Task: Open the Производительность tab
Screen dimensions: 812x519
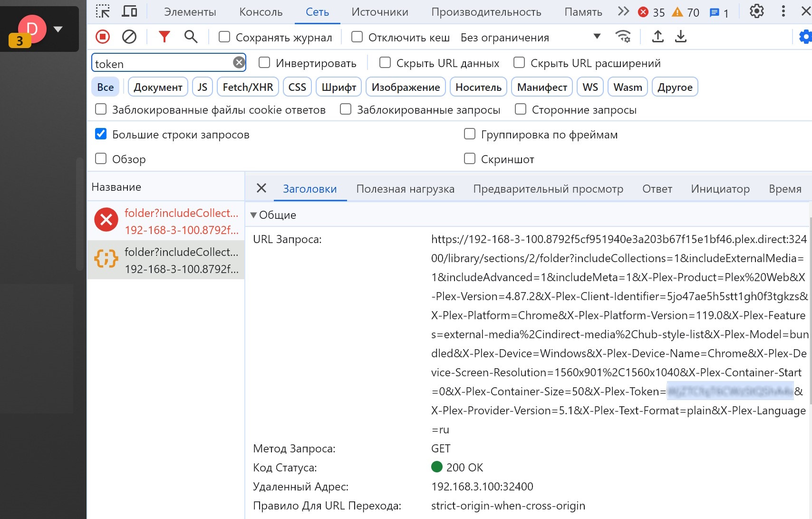Action: point(486,12)
